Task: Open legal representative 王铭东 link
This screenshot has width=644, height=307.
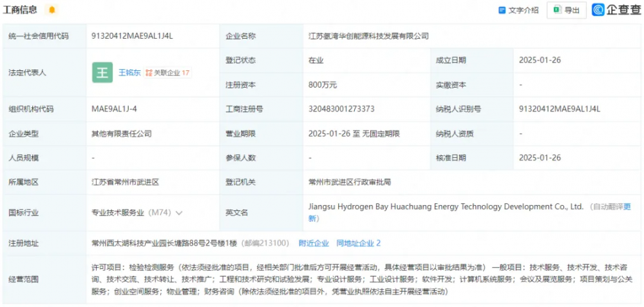Action: pyautogui.click(x=129, y=73)
